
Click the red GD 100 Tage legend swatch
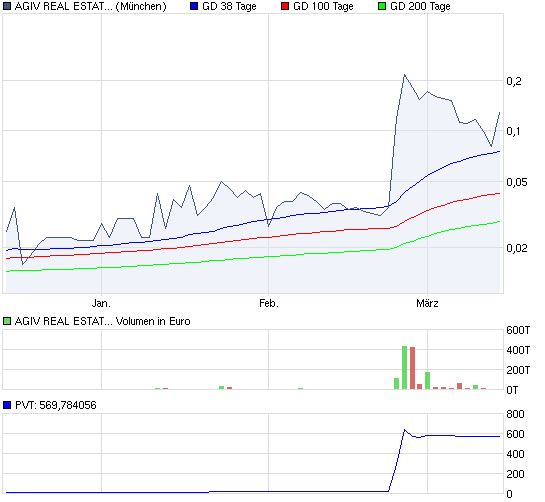(285, 6)
